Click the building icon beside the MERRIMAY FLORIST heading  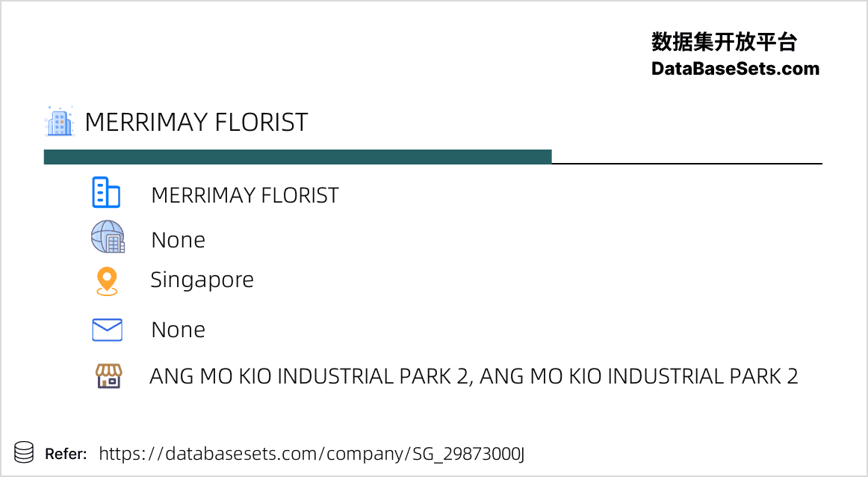(59, 121)
